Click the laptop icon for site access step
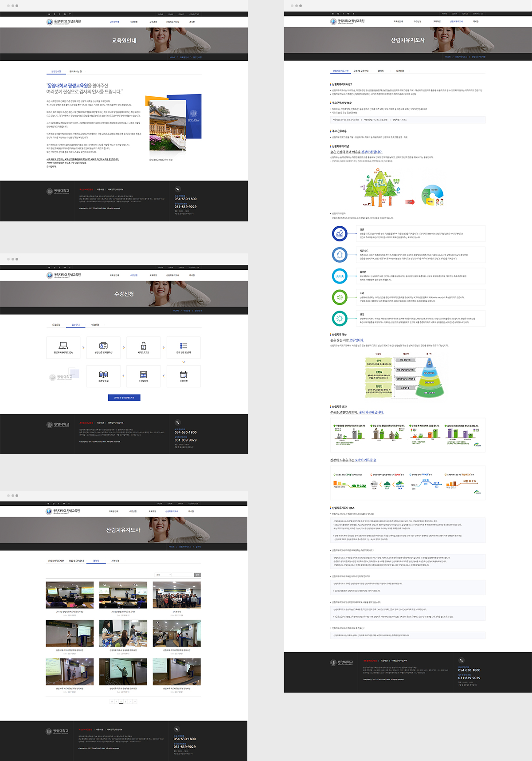 (x=63, y=345)
